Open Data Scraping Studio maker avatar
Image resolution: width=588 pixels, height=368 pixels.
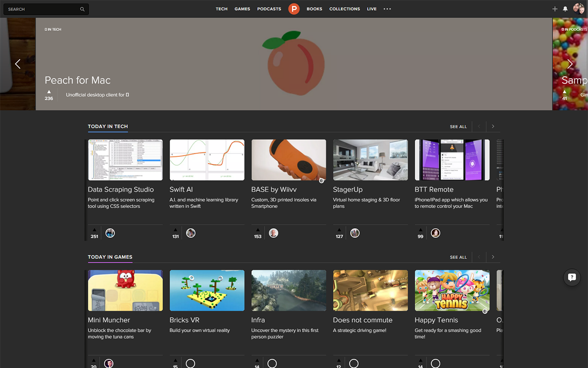click(110, 233)
